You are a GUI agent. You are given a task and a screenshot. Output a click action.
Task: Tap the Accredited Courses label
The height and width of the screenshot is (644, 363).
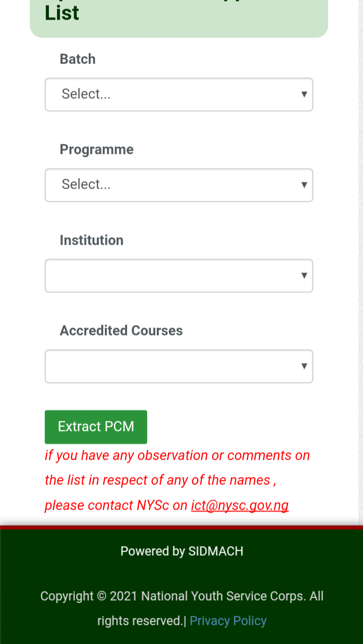click(122, 331)
